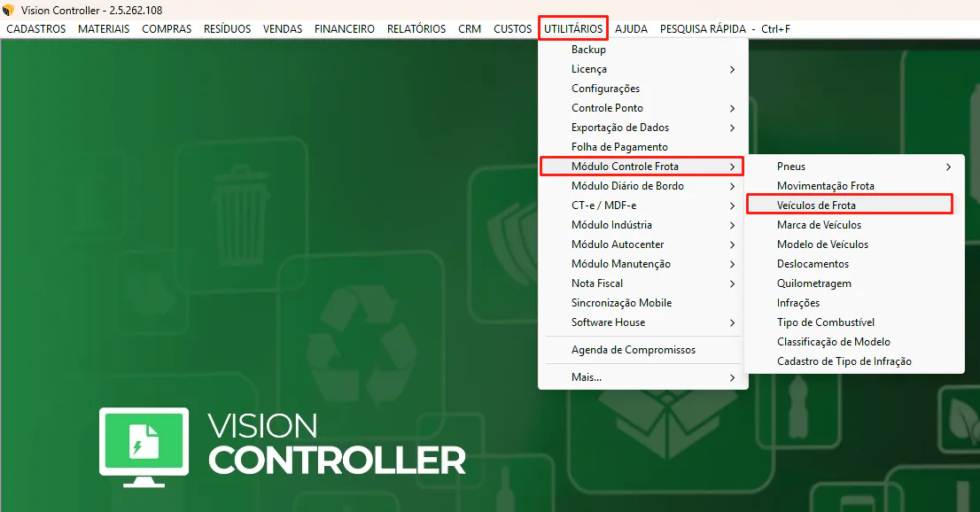Screen dimensions: 980x512
Task: Expand the Controle Ponto submenu
Action: click(x=643, y=107)
